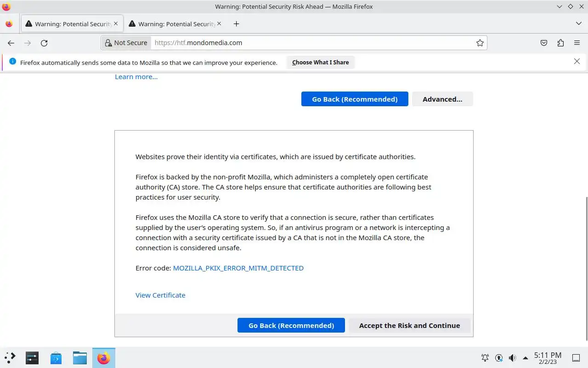Viewport: 588px width, 368px height.
Task: Click the network updates tray icon
Action: (x=499, y=357)
